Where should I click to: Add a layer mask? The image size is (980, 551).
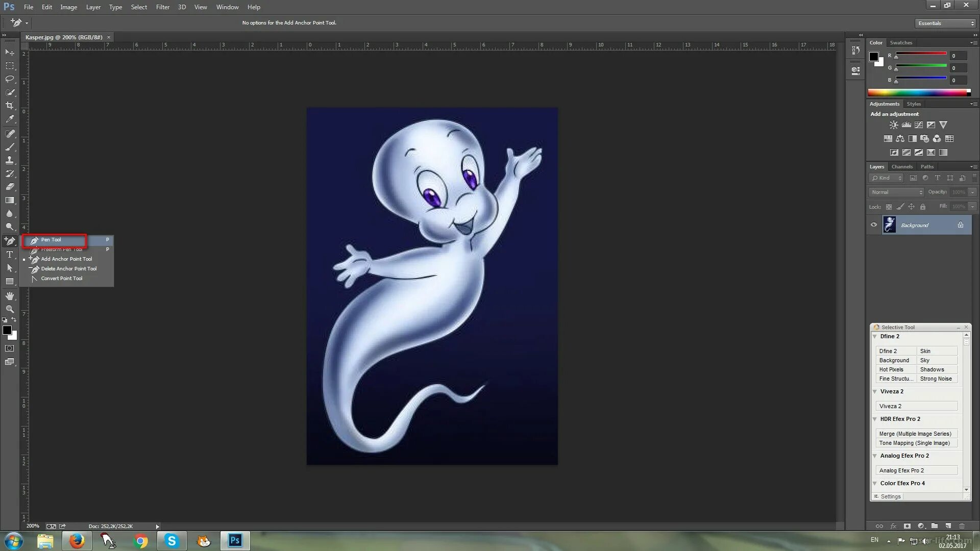(x=907, y=526)
